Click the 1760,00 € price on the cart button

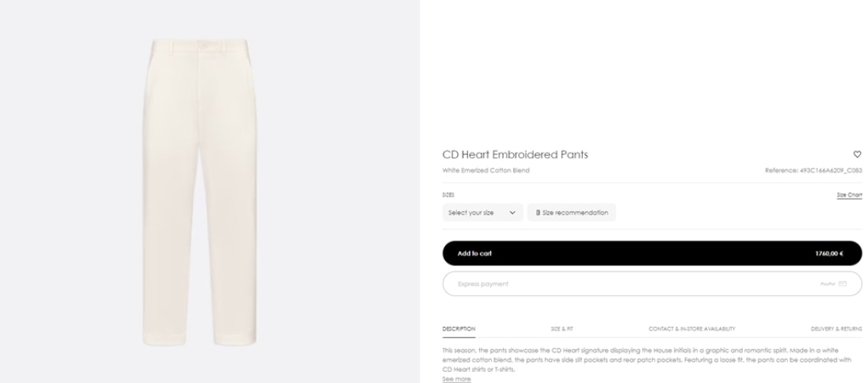pyautogui.click(x=828, y=253)
